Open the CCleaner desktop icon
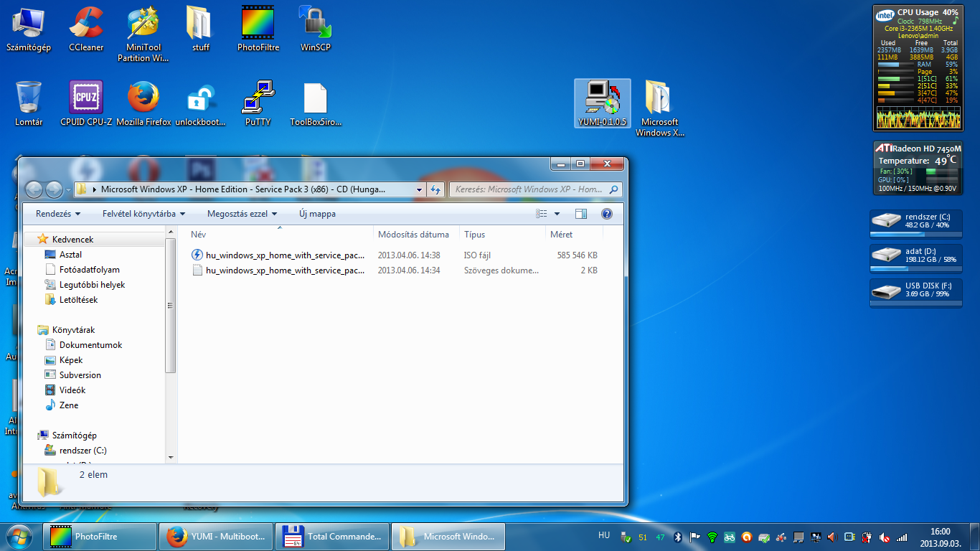The height and width of the screenshot is (551, 980). (x=86, y=24)
